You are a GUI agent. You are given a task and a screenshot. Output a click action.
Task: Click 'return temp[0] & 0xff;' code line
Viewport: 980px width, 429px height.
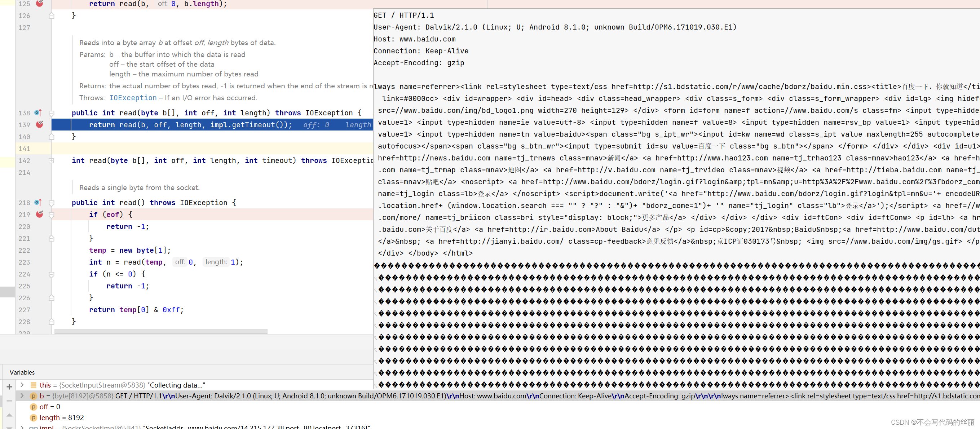click(x=136, y=310)
